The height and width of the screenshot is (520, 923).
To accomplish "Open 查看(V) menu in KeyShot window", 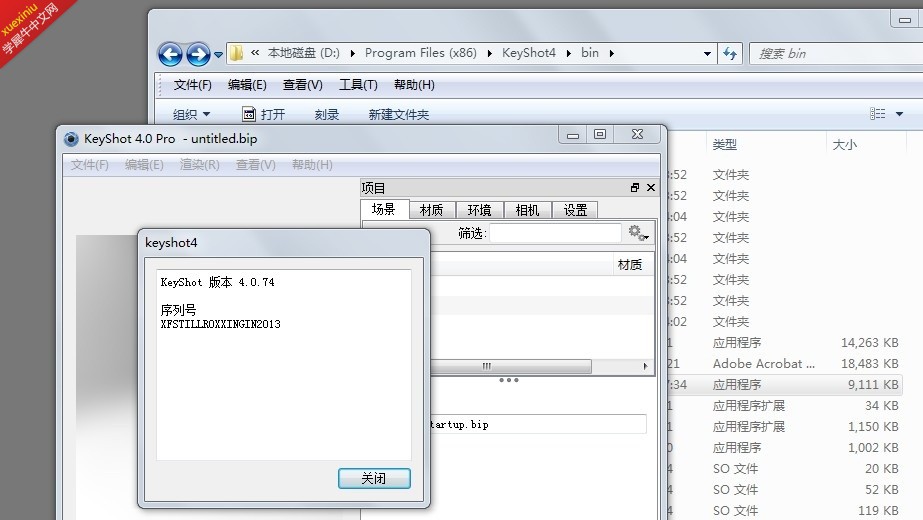I will [x=255, y=165].
